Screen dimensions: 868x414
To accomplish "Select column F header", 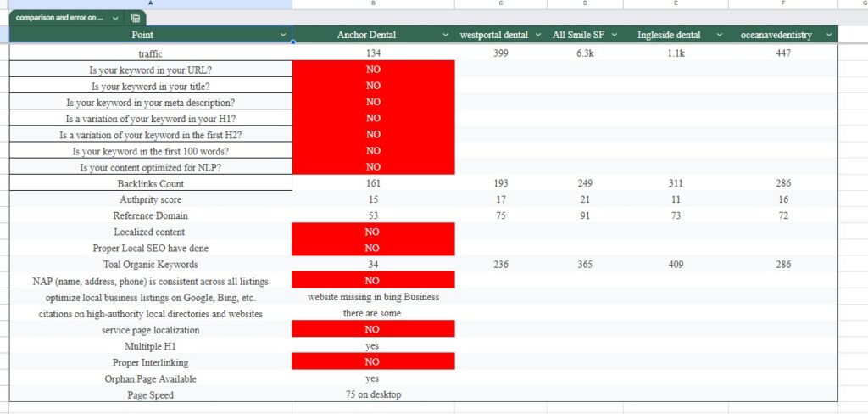I will pyautogui.click(x=782, y=4).
